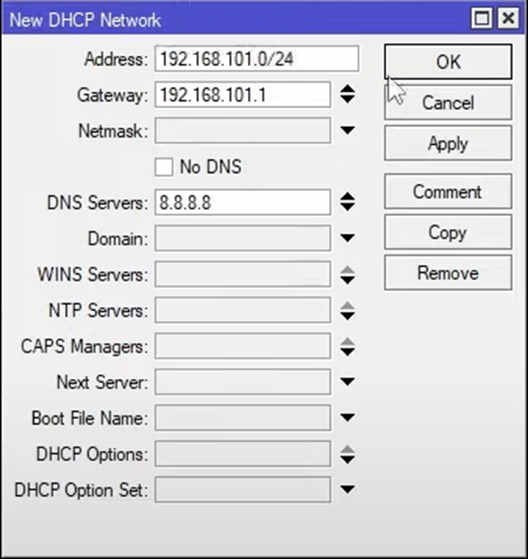Click the empty WINS Servers field

point(243,274)
